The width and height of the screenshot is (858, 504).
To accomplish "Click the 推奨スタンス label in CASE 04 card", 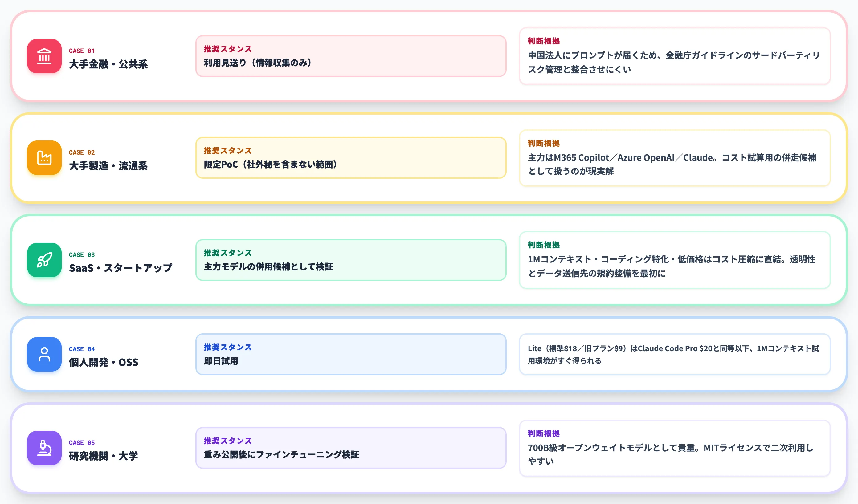I will [227, 347].
